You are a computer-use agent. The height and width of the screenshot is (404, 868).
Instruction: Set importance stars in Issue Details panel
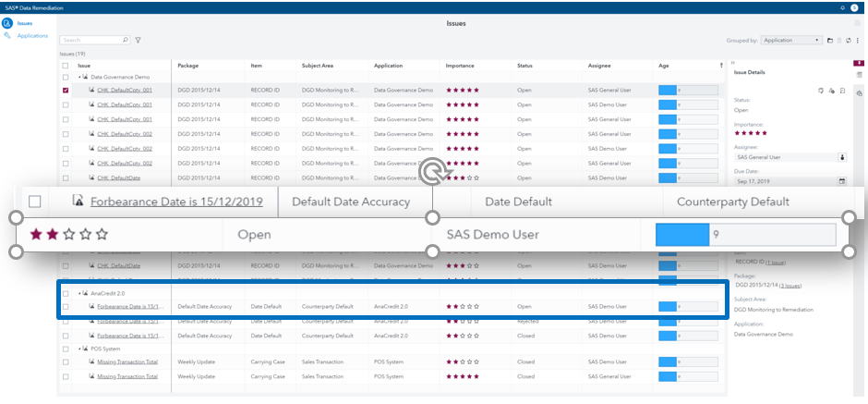(751, 133)
